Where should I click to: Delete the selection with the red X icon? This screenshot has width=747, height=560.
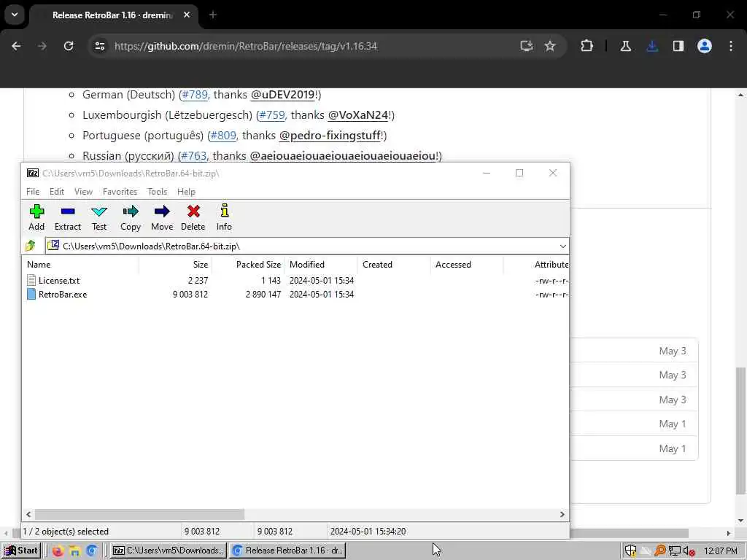[x=193, y=217]
